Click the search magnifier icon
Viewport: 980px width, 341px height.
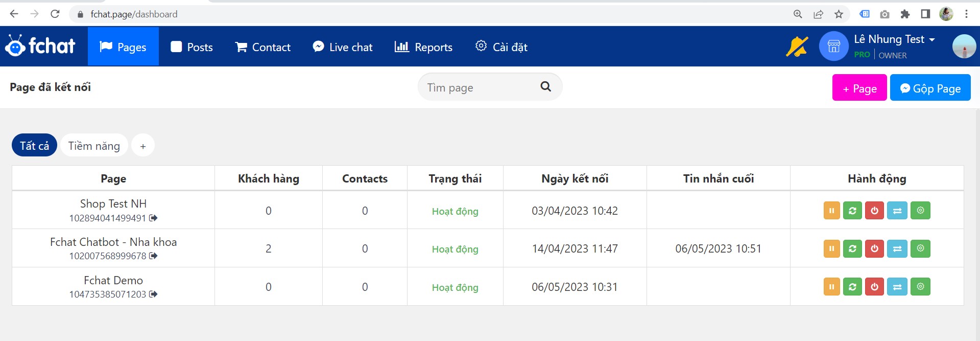coord(545,87)
